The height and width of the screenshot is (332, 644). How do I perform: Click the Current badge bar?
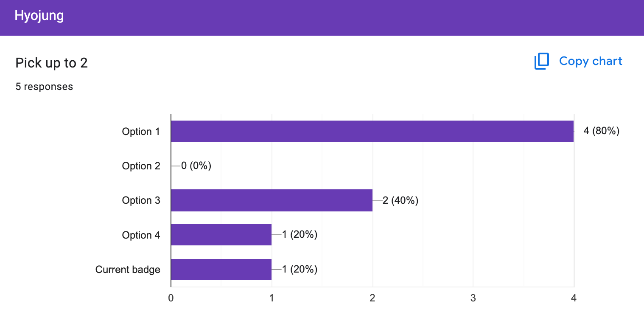(x=221, y=270)
